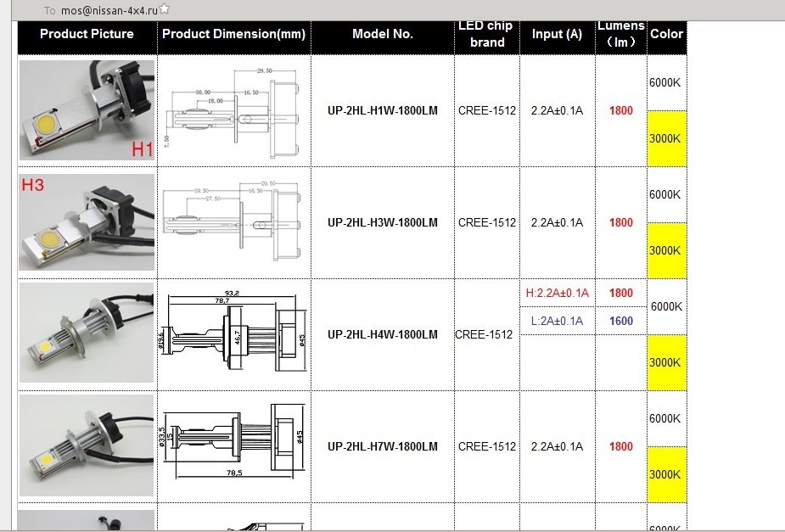Click the star icon next to the recipient address

point(164,8)
